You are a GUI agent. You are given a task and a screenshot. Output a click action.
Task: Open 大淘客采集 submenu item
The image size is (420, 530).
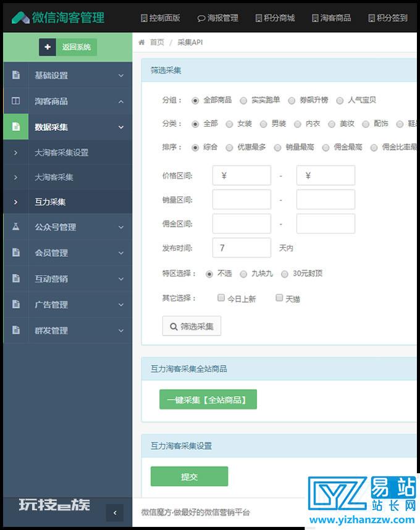coord(54,177)
